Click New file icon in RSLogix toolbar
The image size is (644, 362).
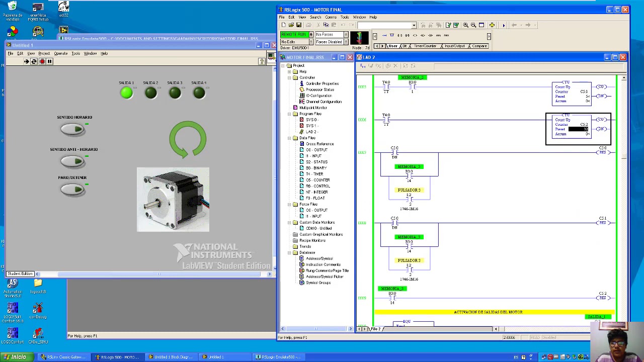click(283, 25)
